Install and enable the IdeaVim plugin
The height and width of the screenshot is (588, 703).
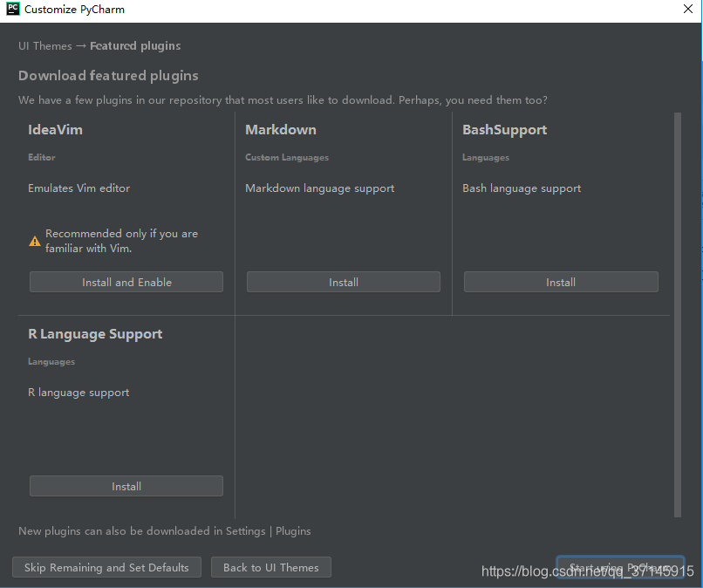tap(126, 282)
